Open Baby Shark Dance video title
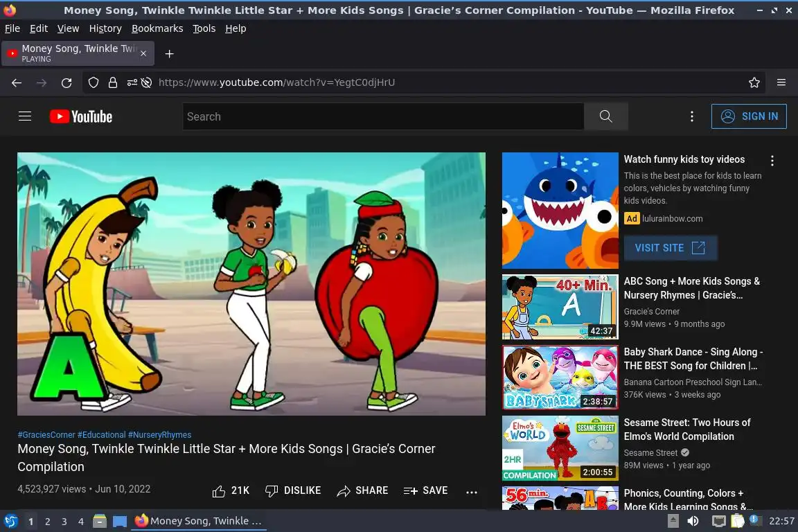The width and height of the screenshot is (798, 532). click(x=693, y=359)
